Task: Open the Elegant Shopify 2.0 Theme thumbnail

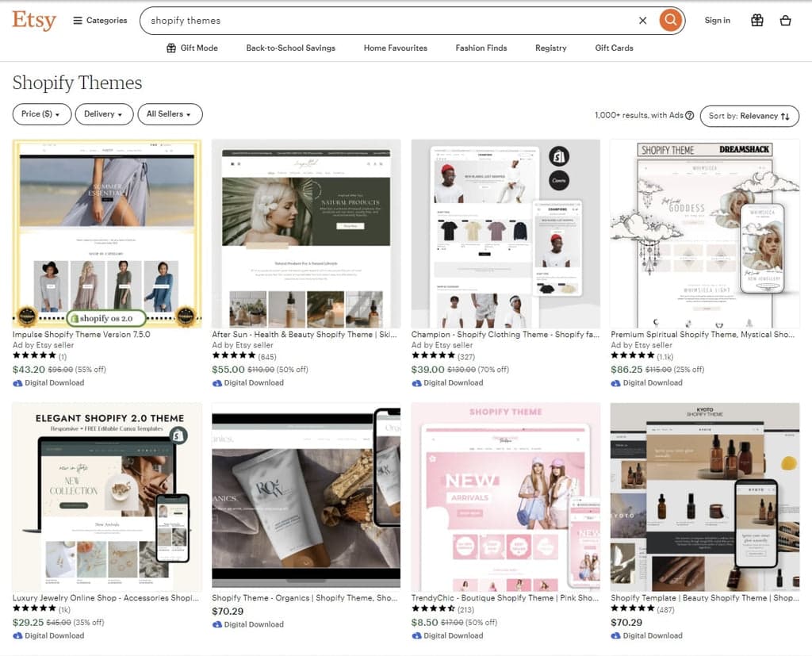Action: coord(107,497)
